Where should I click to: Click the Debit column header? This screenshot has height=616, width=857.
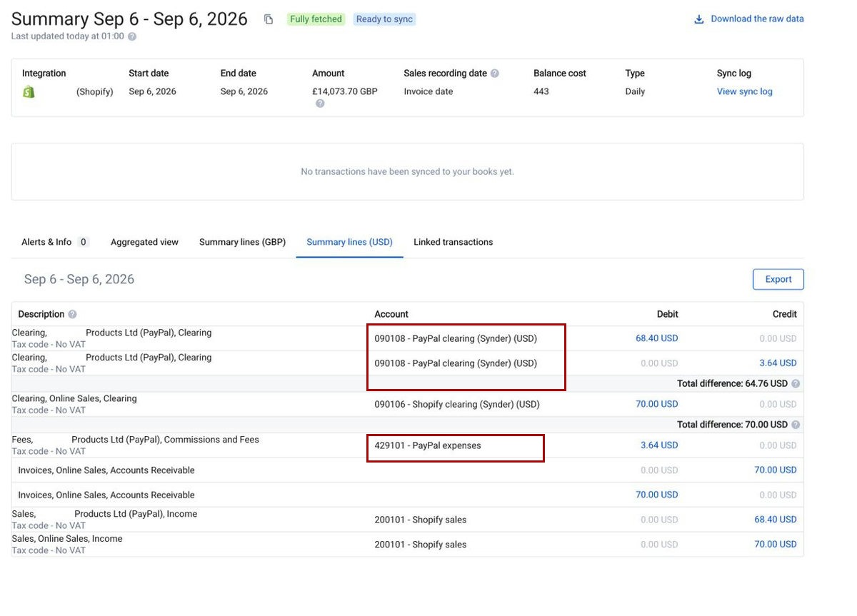[668, 314]
